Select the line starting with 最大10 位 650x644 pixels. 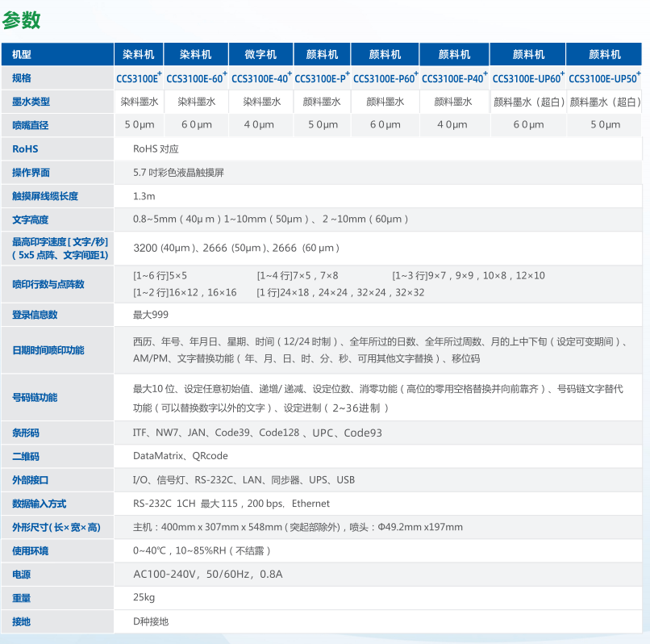tap(378, 389)
